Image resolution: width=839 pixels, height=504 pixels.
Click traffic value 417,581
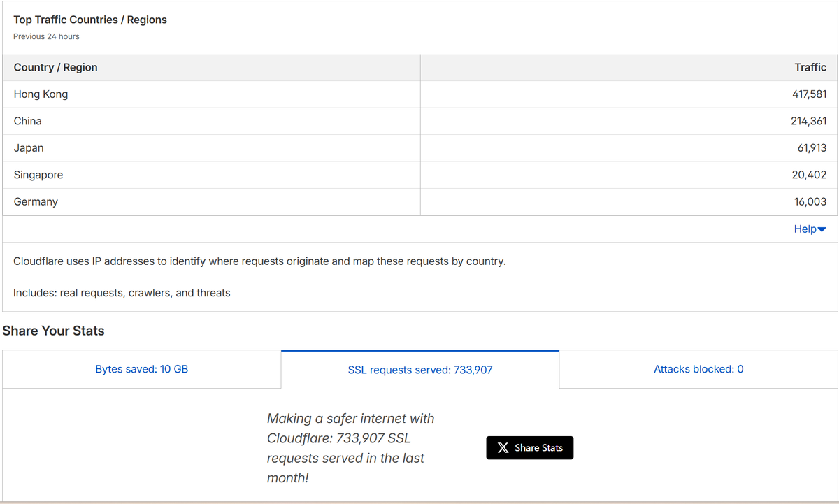809,94
